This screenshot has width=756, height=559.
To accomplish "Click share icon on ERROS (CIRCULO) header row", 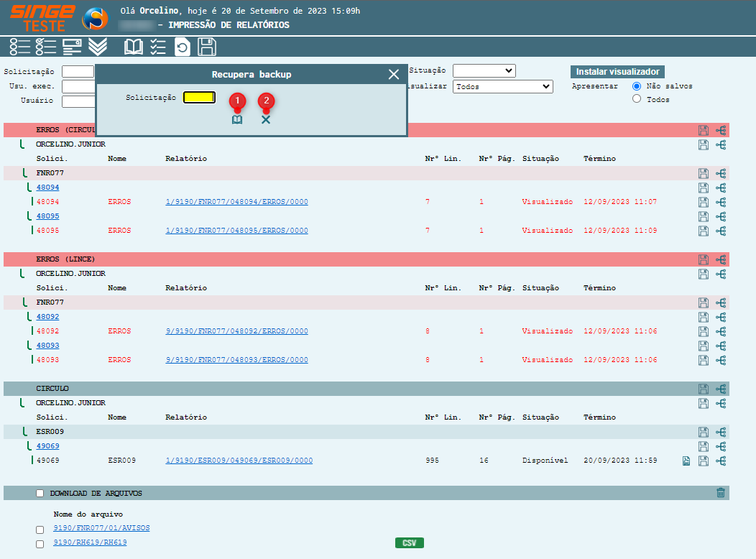I will [721, 130].
